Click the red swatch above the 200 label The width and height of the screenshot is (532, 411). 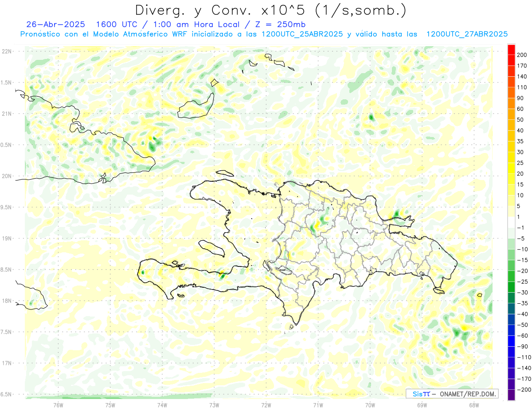pos(511,50)
